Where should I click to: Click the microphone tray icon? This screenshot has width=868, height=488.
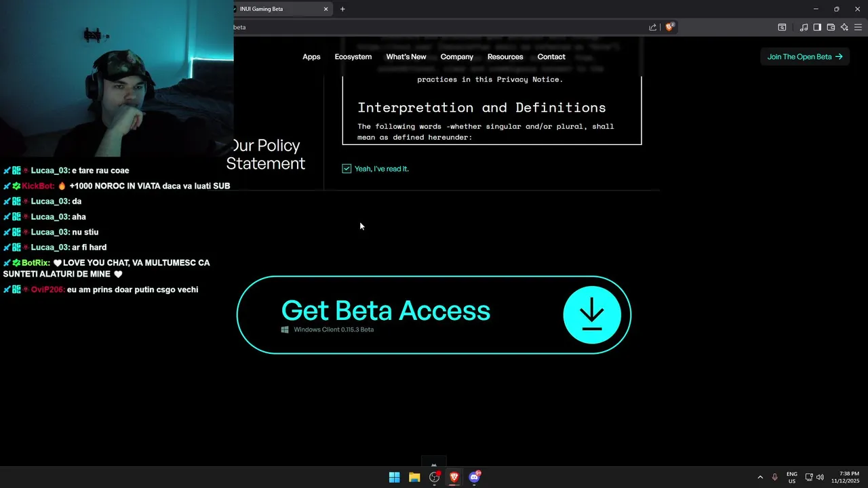(x=774, y=477)
